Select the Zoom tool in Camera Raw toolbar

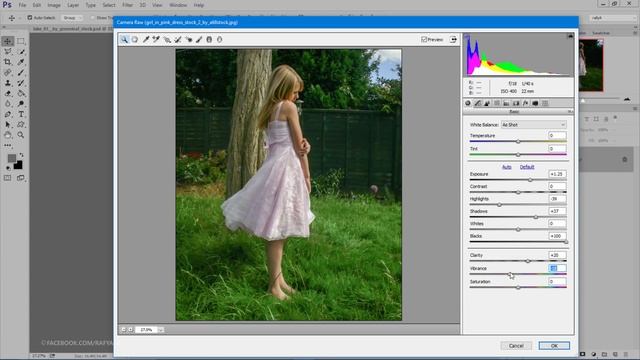coord(124,40)
